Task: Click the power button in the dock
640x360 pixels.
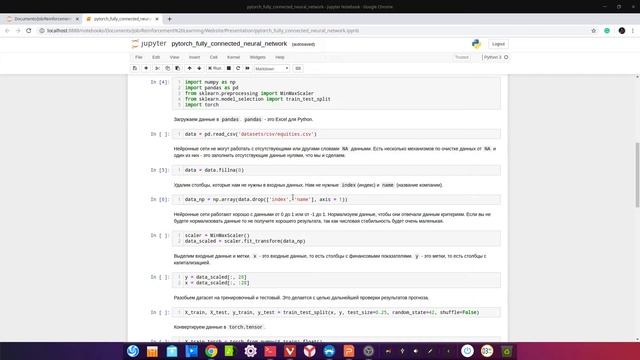Action: (x=467, y=351)
